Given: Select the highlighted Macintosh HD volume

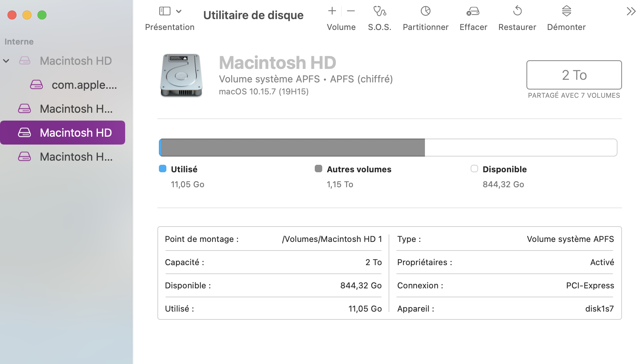Looking at the screenshot, I should tap(63, 133).
